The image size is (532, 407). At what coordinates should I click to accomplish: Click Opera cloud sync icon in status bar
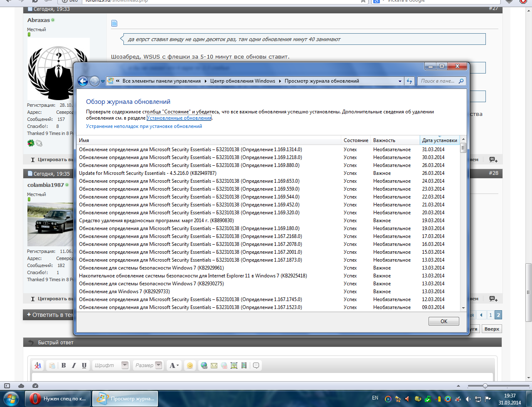tap(21, 386)
